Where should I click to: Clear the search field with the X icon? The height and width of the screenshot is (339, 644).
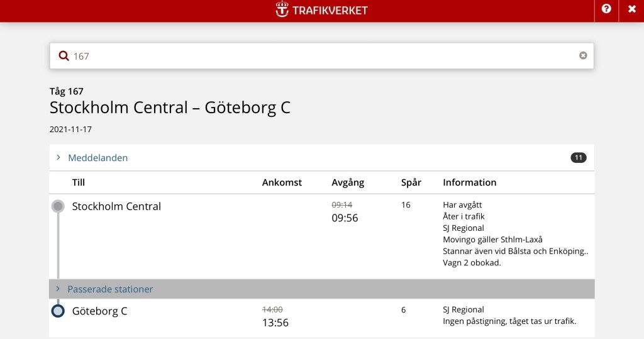(583, 55)
